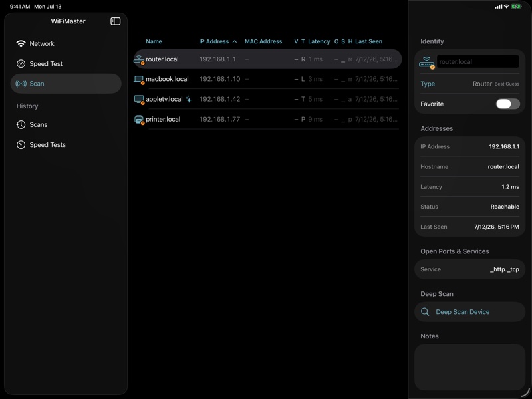Viewport: 532px width, 399px height.
Task: Toggle the Favorite switch
Action: [x=507, y=104]
